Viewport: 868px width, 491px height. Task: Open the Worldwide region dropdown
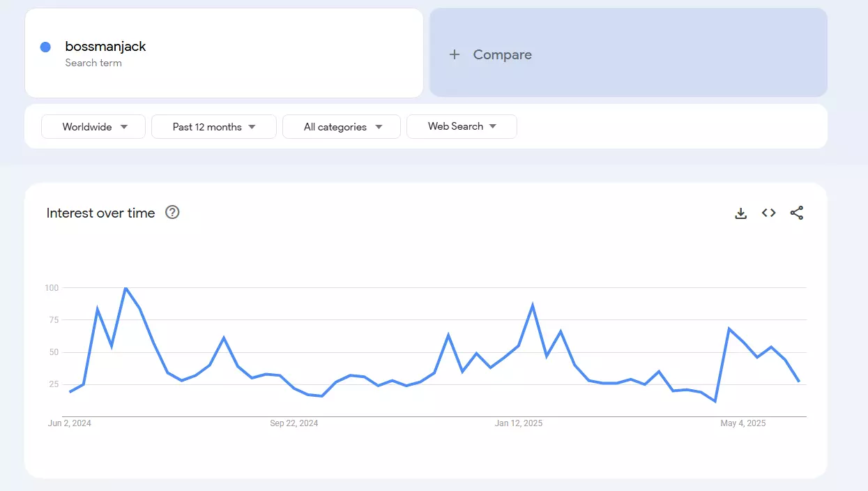93,127
